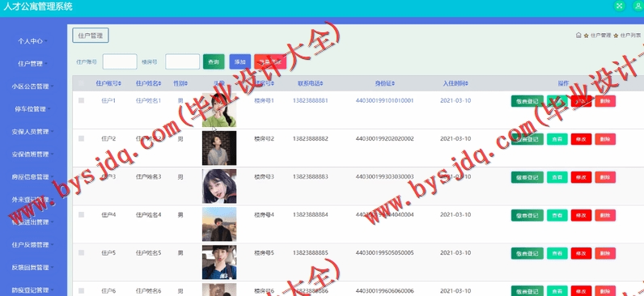Expand the 反馈回复管理 sidebar menu
The width and height of the screenshot is (644, 296).
tap(32, 267)
